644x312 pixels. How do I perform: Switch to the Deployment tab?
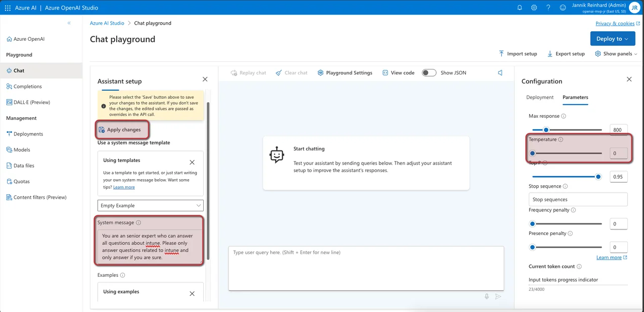click(x=539, y=97)
